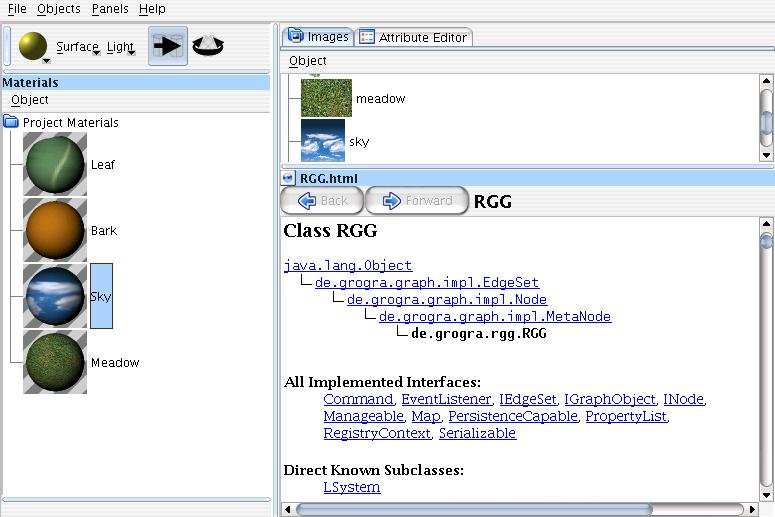775x517 pixels.
Task: Click the meadow image name
Action: click(381, 99)
